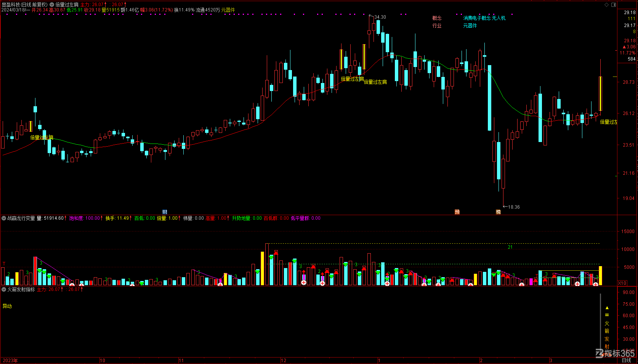
Task: Click the diamond icon at top right
Action: [x=607, y=5]
